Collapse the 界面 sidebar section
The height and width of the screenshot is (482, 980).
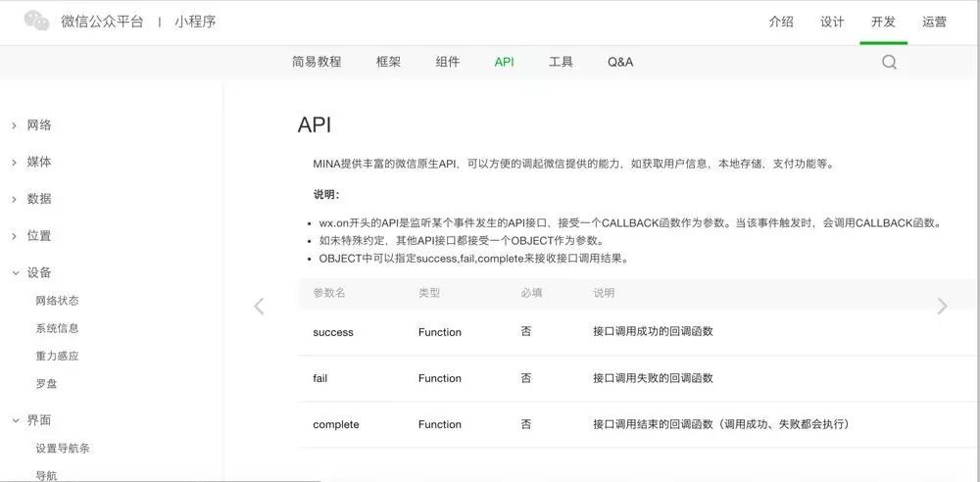[31, 420]
